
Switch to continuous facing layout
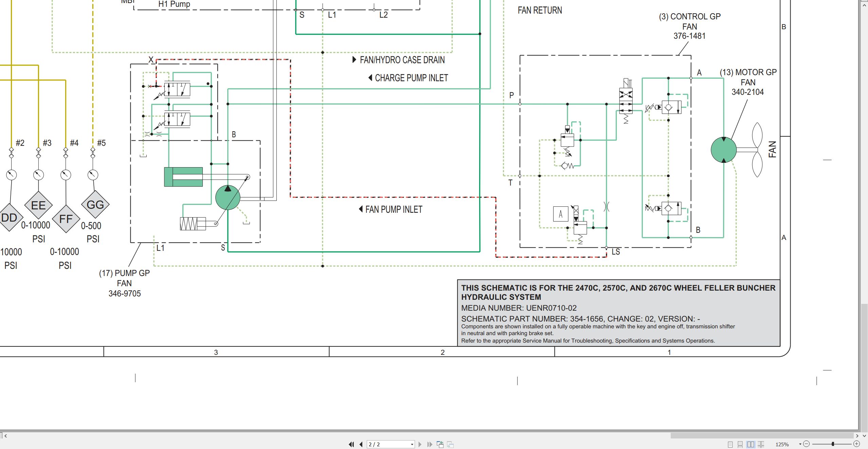point(761,444)
